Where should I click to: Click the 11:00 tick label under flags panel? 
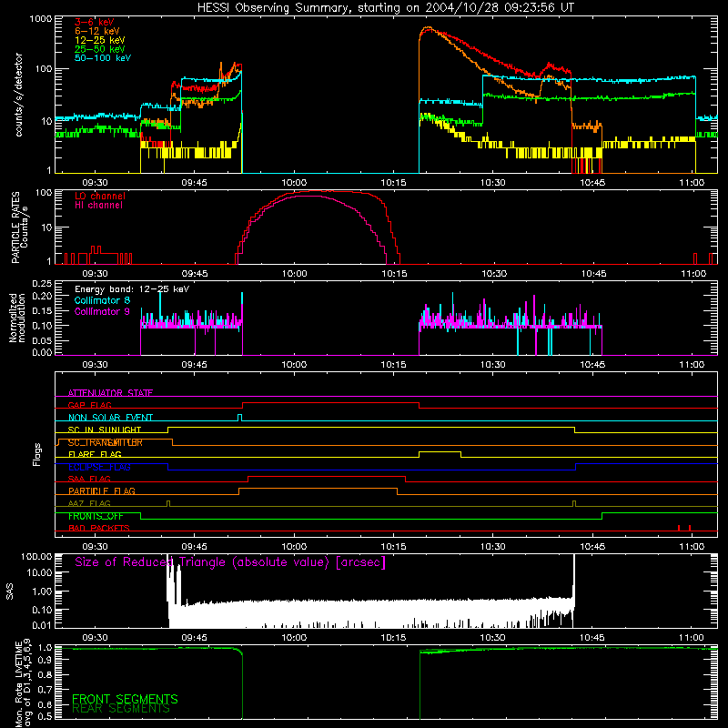pos(692,547)
